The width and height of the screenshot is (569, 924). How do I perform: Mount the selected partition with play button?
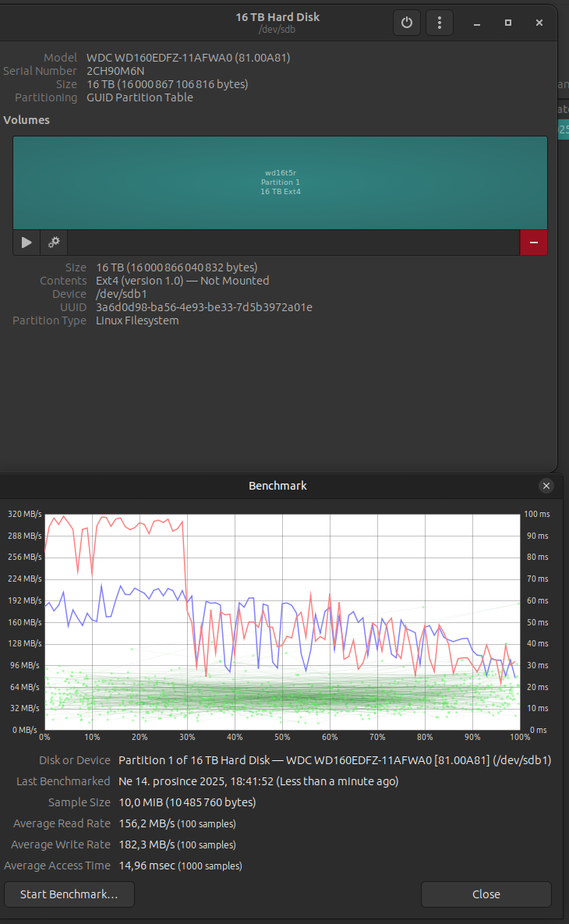click(27, 243)
